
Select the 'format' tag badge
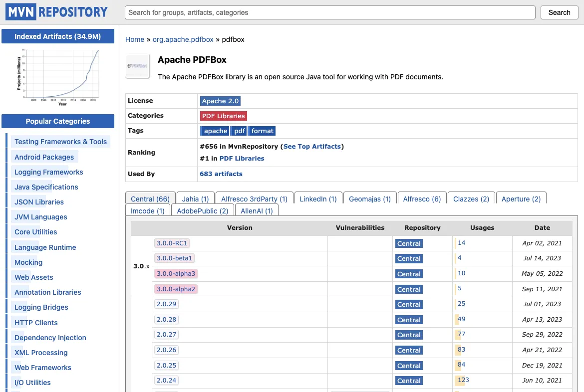coord(262,131)
